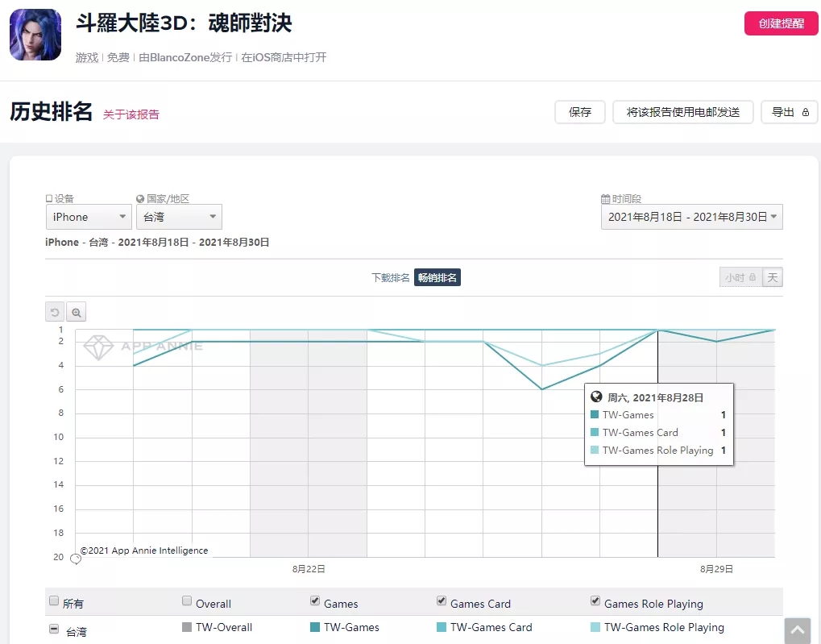Click the 创建提醒 button
This screenshot has width=821, height=644.
pyautogui.click(x=781, y=23)
